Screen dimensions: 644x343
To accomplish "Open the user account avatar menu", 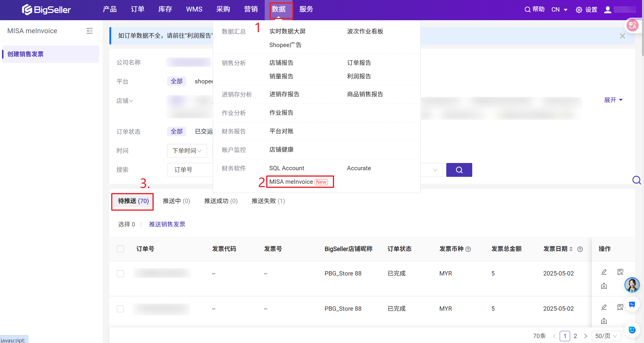I will point(608,10).
